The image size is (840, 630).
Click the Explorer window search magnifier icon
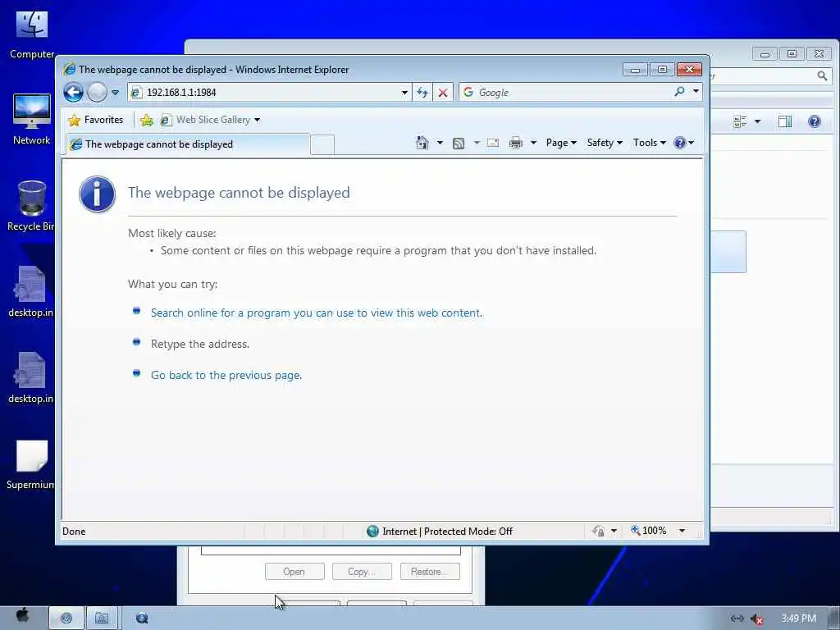click(x=822, y=76)
